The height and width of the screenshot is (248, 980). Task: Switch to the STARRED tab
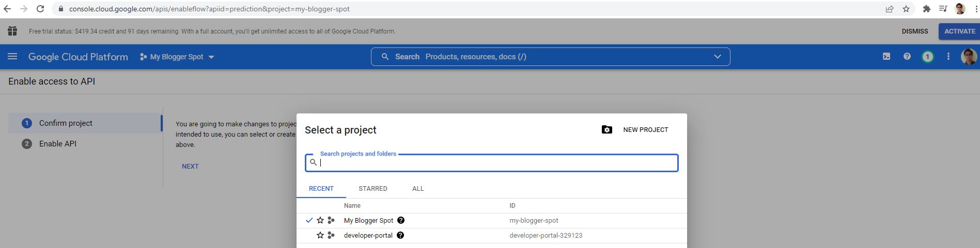(x=372, y=189)
